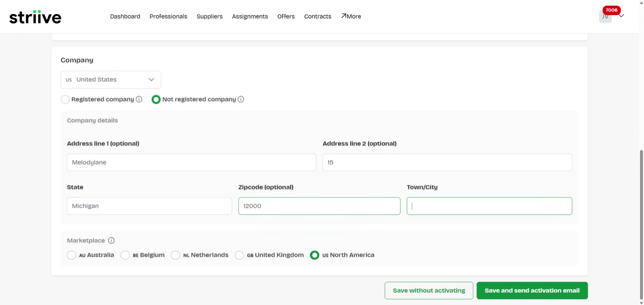Click the page vertical scrollbar
The height and width of the screenshot is (305, 644).
pyautogui.click(x=641, y=225)
